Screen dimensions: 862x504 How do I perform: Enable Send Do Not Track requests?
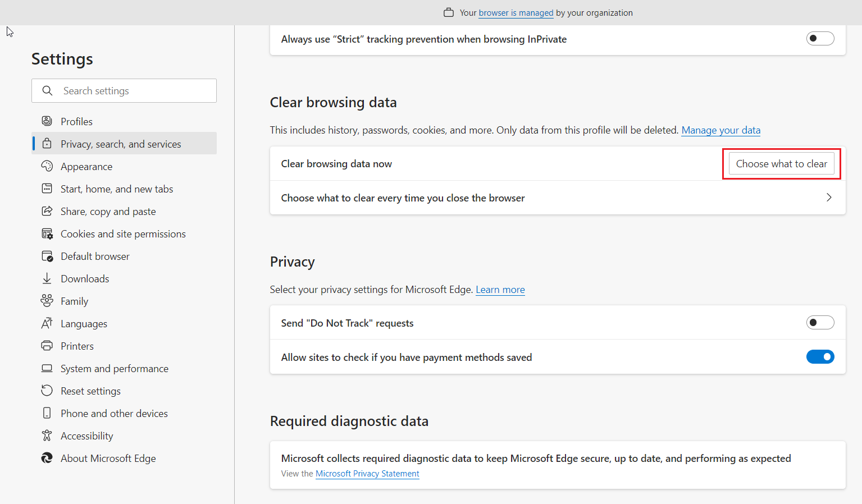point(820,322)
